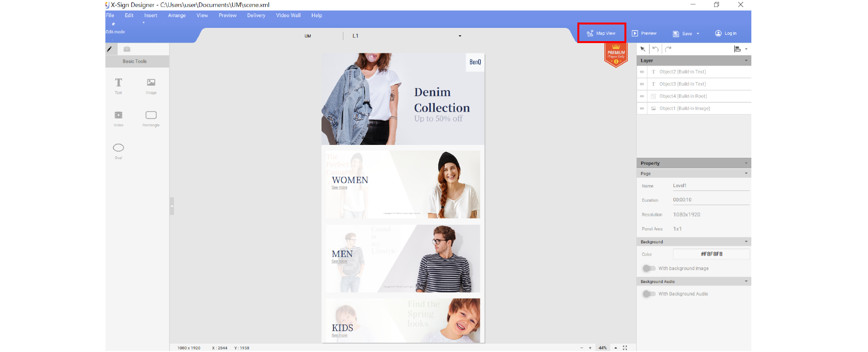Enable With background image toggle

coord(649,268)
